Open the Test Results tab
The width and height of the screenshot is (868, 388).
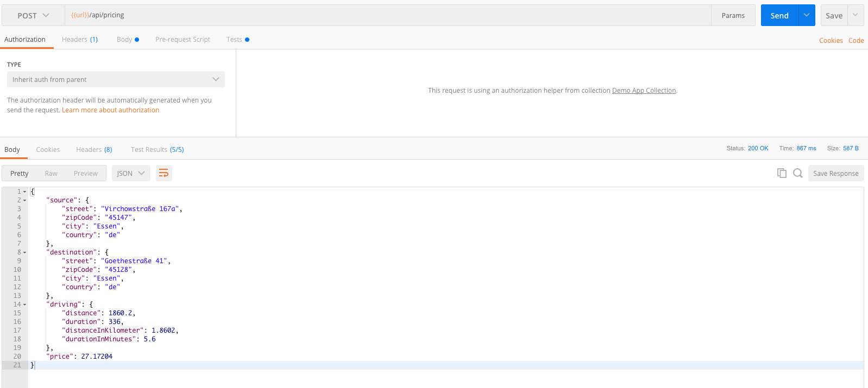pyautogui.click(x=157, y=150)
